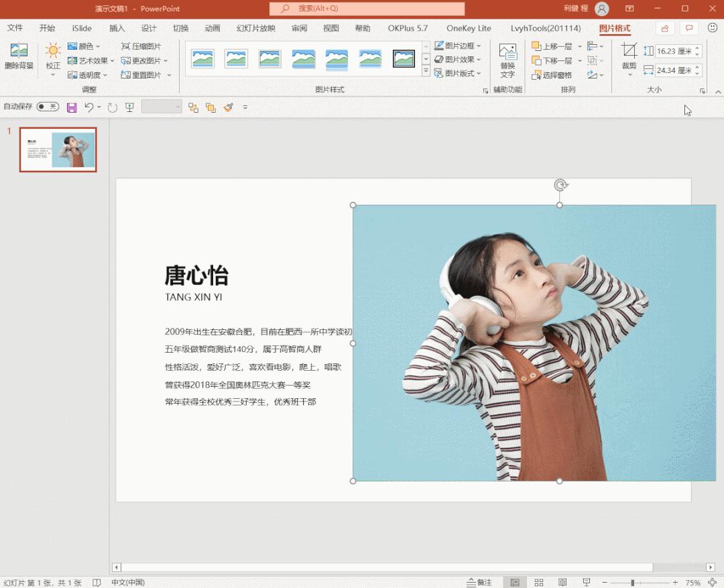Click the Start Slideshow icon near Undo

coord(129,107)
